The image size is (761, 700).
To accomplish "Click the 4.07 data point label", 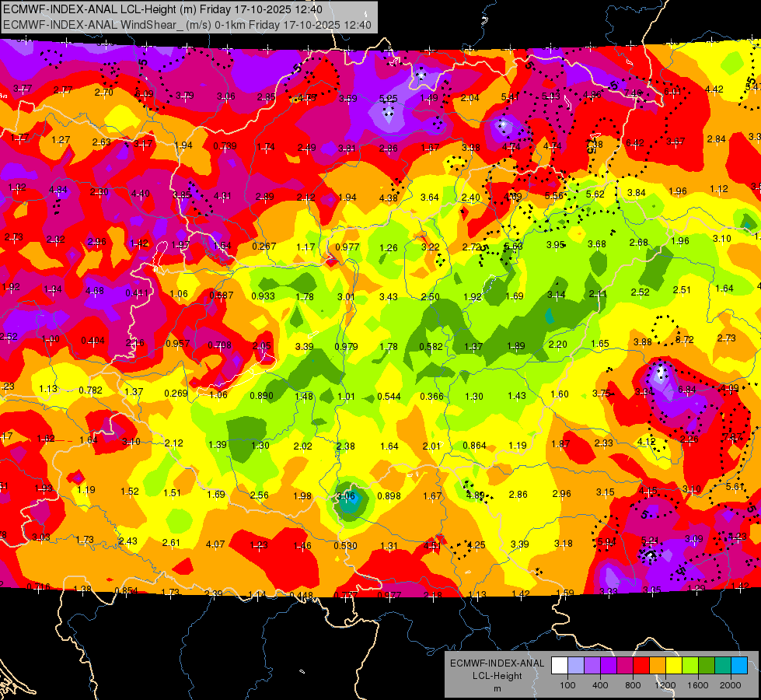I will point(215,544).
